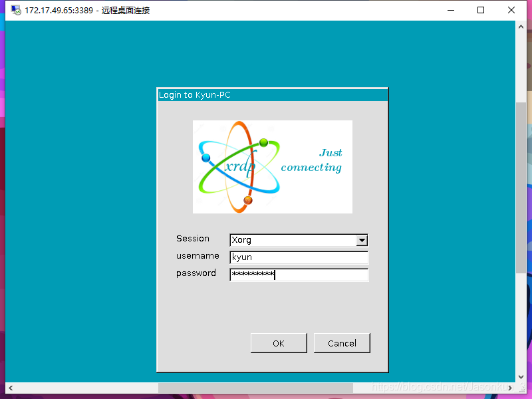
Task: Minimize the remote desktop window
Action: click(x=451, y=10)
